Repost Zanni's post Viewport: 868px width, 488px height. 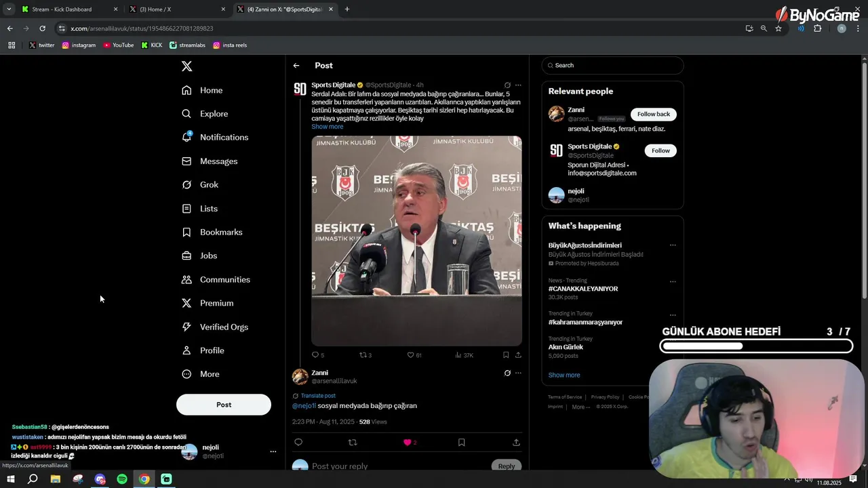point(353,443)
